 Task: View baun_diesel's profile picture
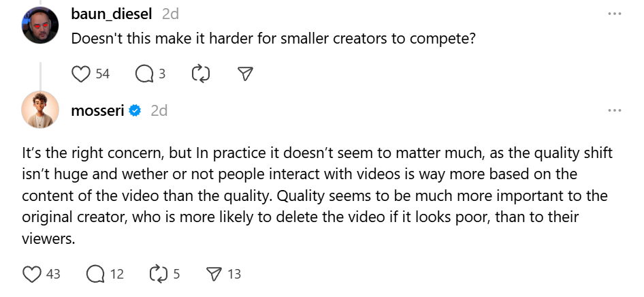point(40,23)
